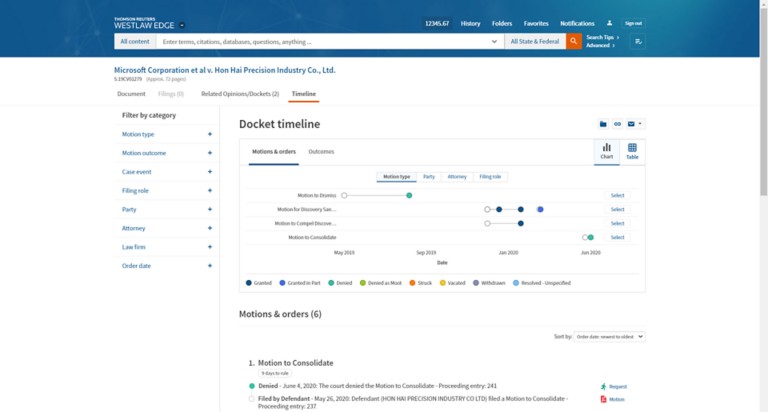Open All State & Federal jurisdiction selector
Screen dimensions: 768x412
pyautogui.click(x=535, y=42)
